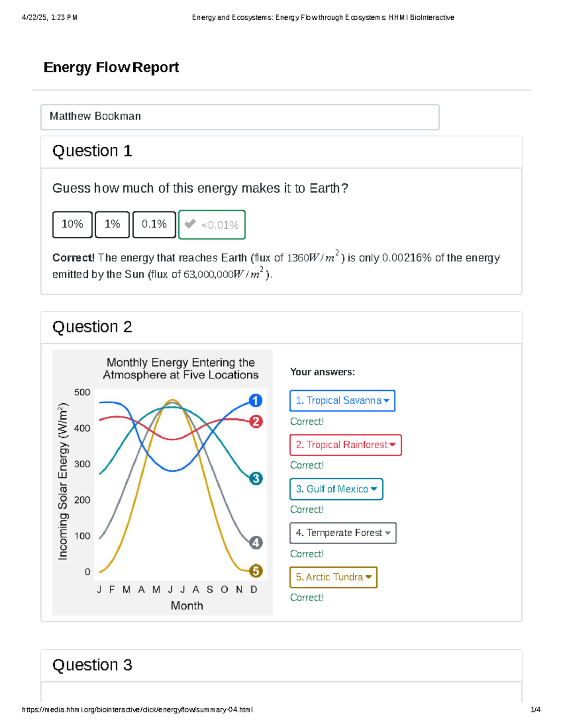Open the Tropical Savanna answer dropdown
This screenshot has width=563, height=728.
click(342, 400)
